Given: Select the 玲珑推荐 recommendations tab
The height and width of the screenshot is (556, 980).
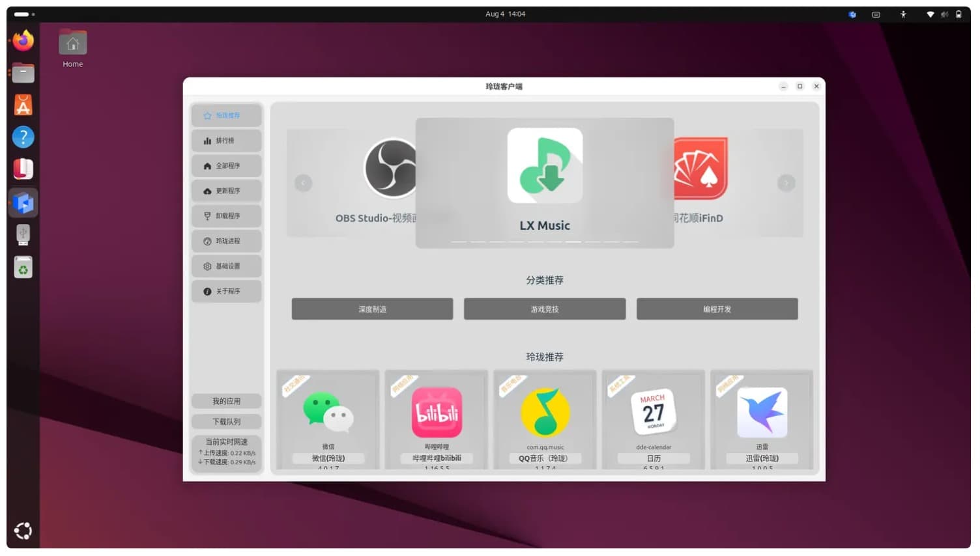Looking at the screenshot, I should [x=226, y=116].
